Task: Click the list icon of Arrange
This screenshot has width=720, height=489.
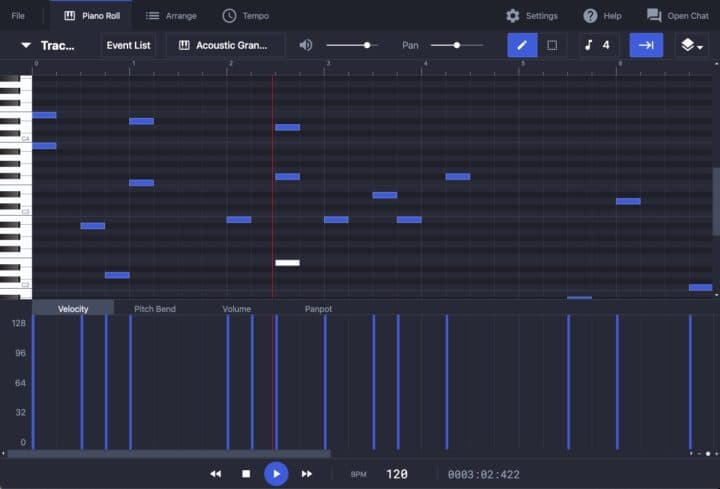Action: [x=152, y=16]
